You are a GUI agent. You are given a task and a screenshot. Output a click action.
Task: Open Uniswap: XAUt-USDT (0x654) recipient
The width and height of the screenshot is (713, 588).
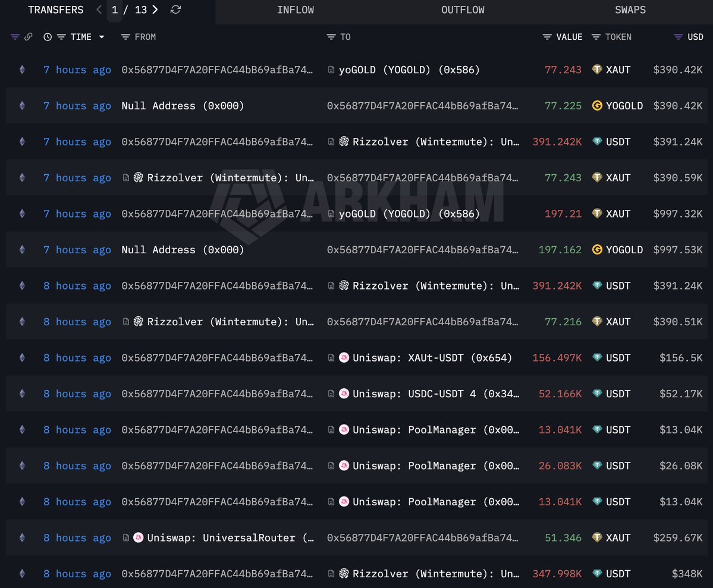pos(432,358)
